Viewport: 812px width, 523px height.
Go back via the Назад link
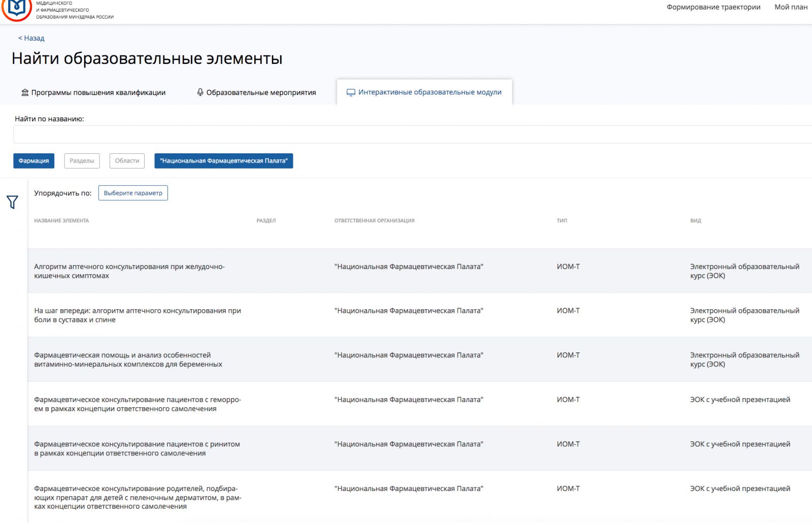point(31,38)
